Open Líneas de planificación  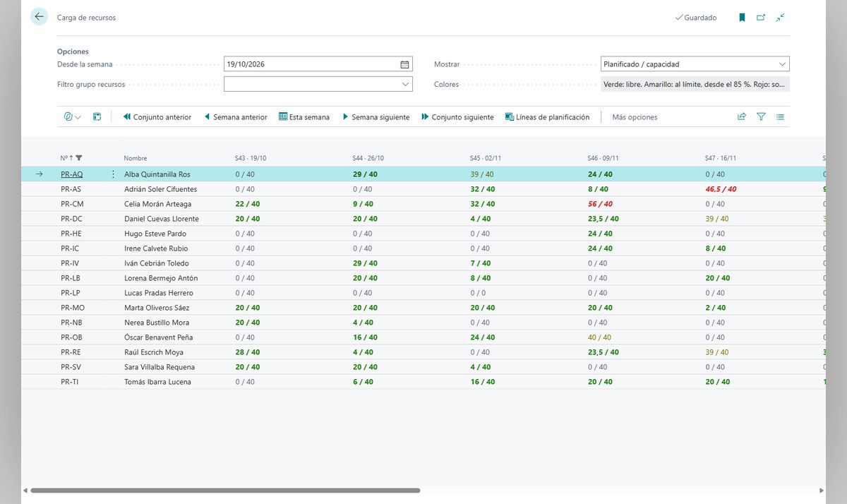548,117
